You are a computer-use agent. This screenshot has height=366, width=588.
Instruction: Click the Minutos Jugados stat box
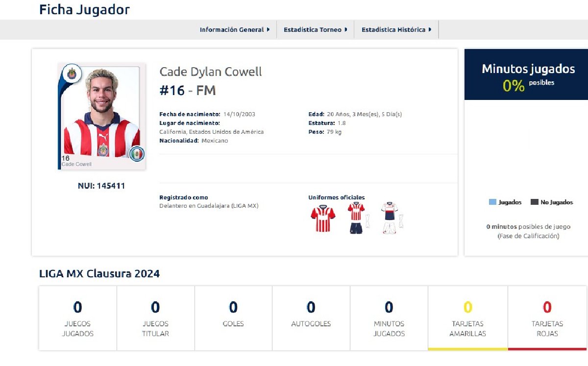click(x=389, y=318)
